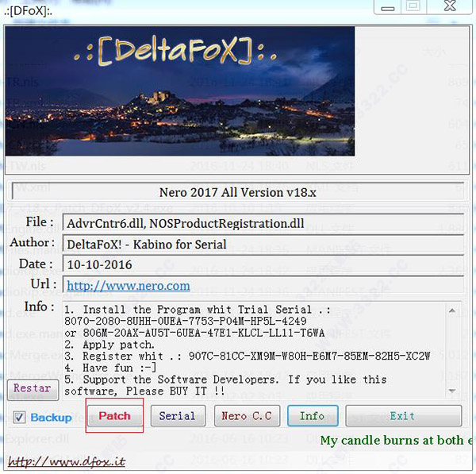The image size is (476, 474).
Task: Click the DeltaFoX banner image
Action: click(180, 91)
